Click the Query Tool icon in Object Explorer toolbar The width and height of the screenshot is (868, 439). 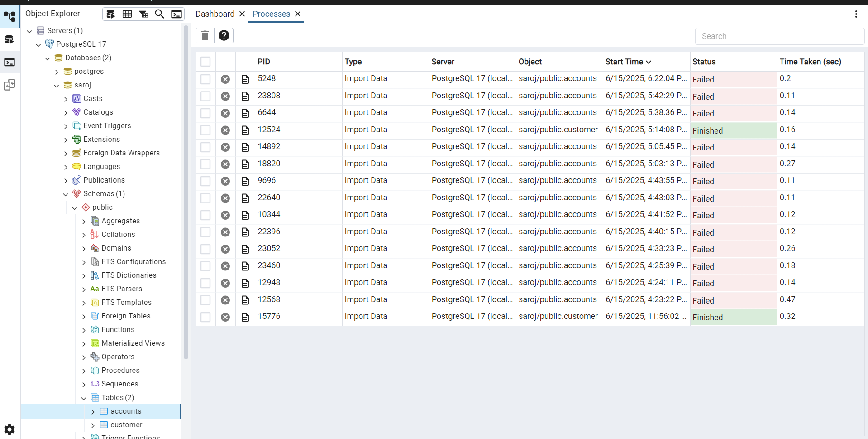pos(110,14)
